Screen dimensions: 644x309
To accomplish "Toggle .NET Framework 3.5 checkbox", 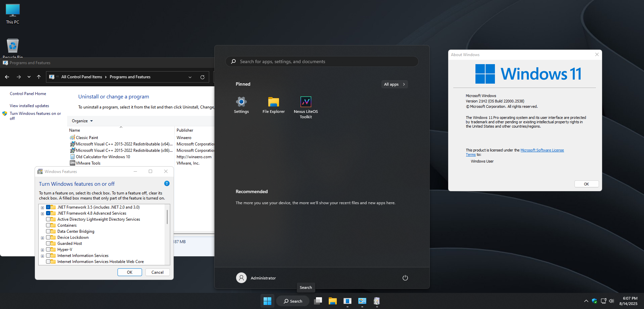I will [x=48, y=207].
